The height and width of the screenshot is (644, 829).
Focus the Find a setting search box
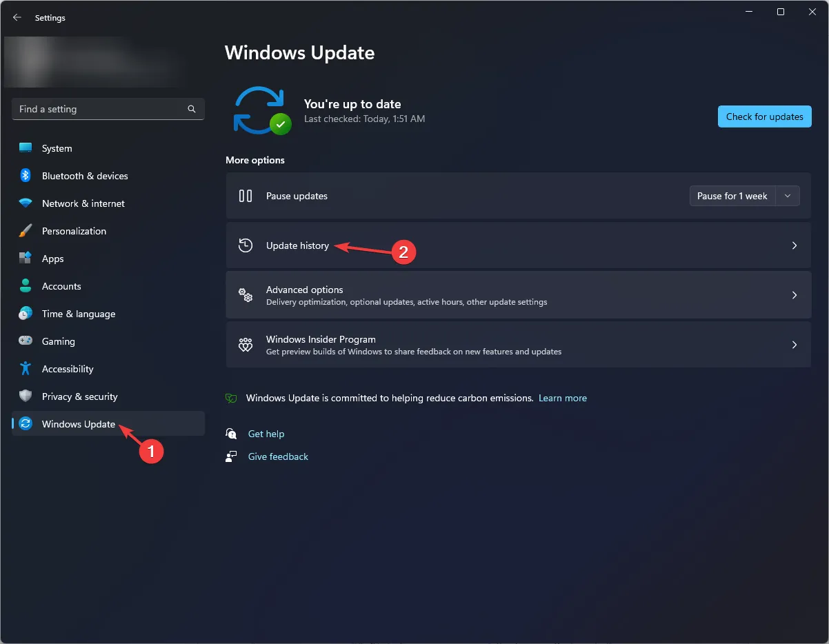(108, 109)
